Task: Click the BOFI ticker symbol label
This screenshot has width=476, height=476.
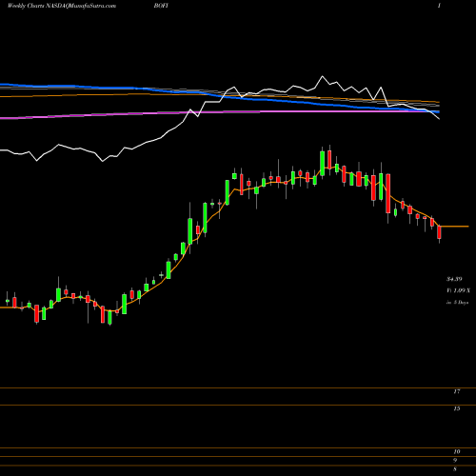Action: point(161,6)
